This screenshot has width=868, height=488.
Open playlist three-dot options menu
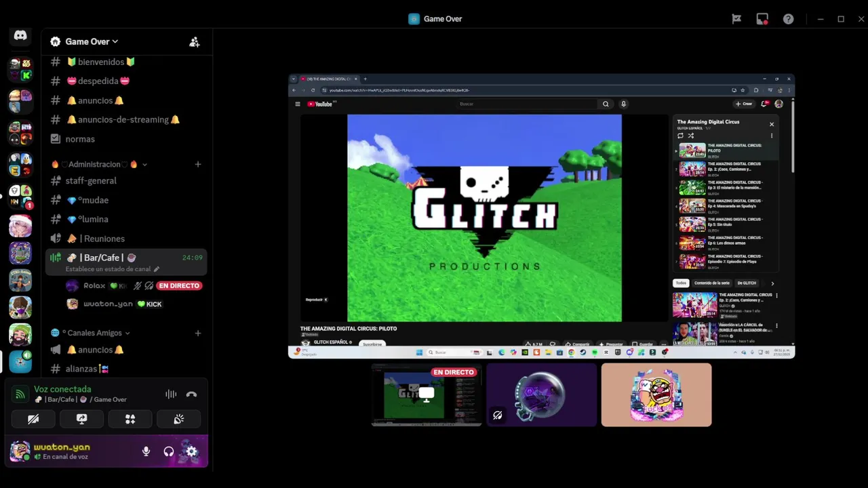[771, 136]
